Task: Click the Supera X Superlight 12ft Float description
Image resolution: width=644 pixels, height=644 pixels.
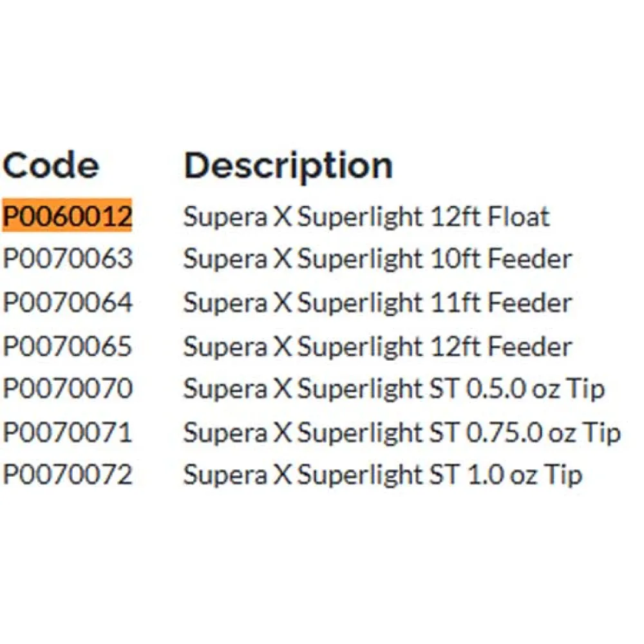Action: 366,216
